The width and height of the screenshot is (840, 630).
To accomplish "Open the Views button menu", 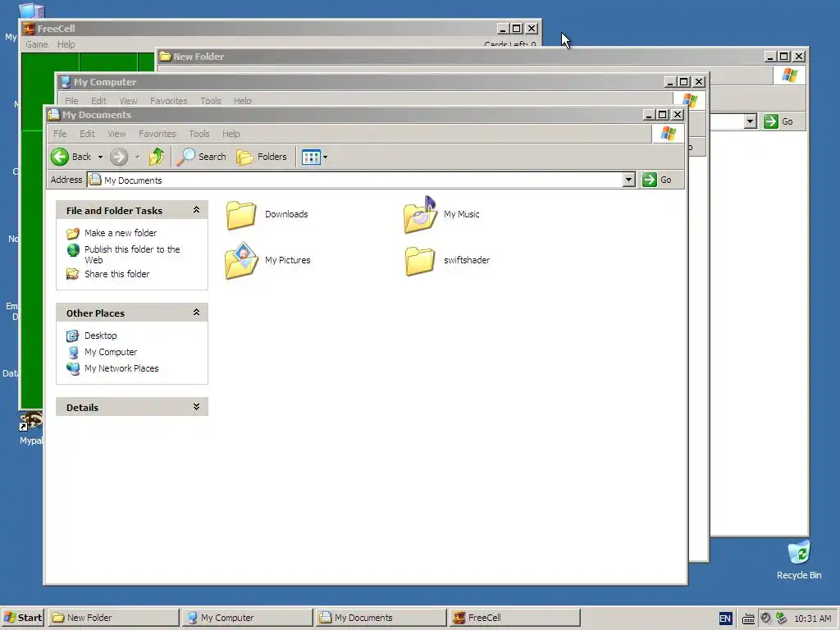I will coord(314,157).
